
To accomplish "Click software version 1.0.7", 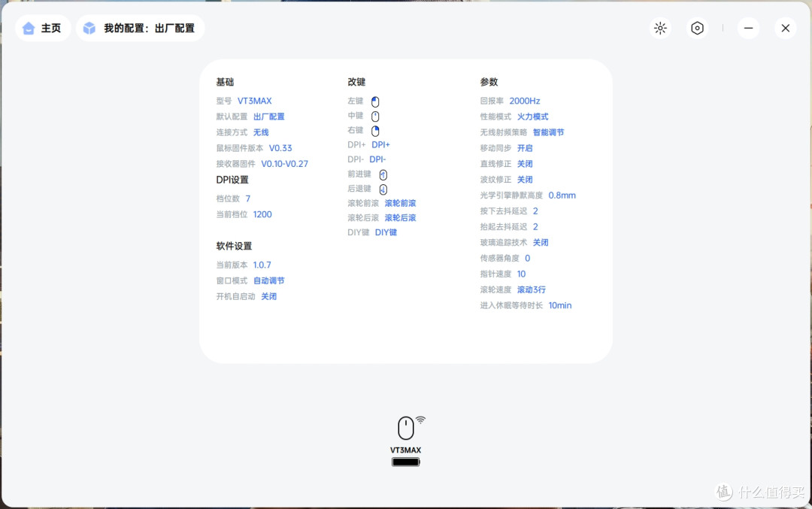I will [x=262, y=265].
